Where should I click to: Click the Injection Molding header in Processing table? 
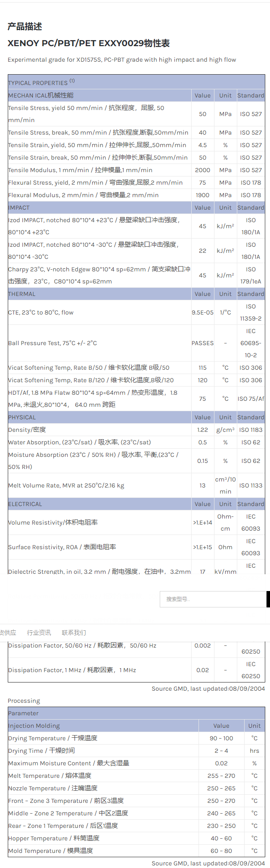coord(34,726)
